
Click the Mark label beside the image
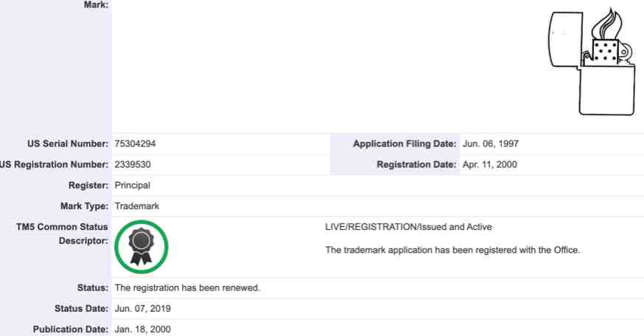point(96,5)
